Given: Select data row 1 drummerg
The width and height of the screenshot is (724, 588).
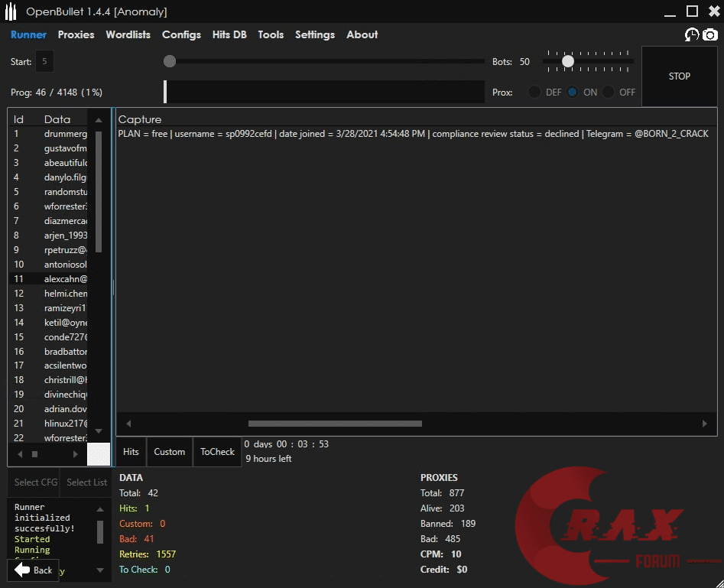Looking at the screenshot, I should [48, 134].
